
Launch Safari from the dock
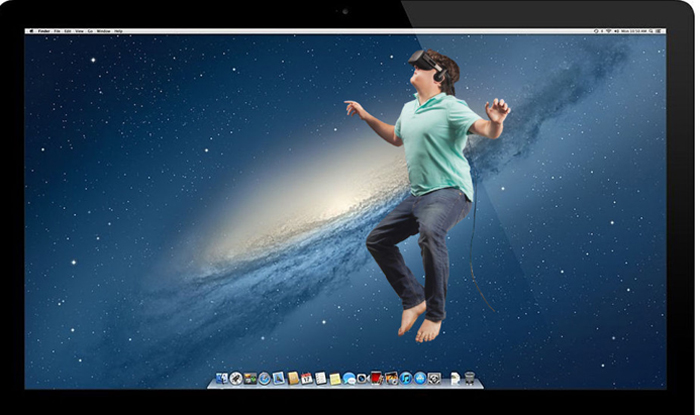(x=264, y=378)
